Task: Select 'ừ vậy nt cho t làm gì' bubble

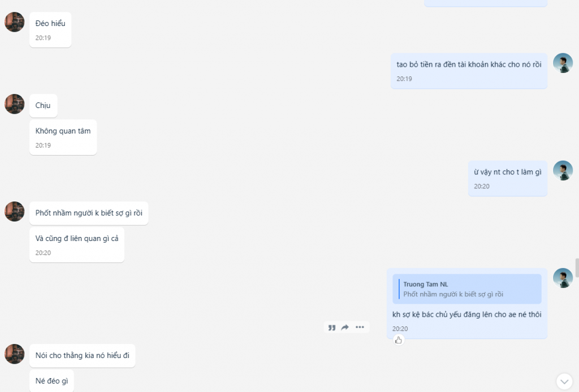Action: coord(508,178)
